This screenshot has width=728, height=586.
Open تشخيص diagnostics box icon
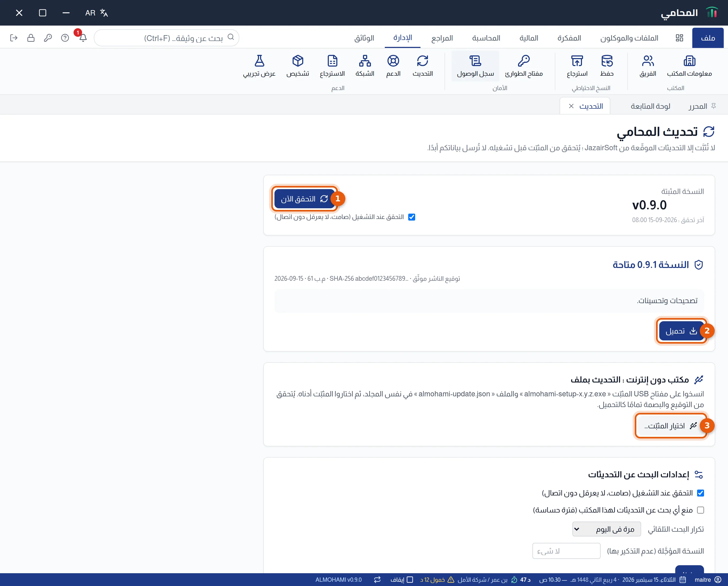[x=297, y=66]
